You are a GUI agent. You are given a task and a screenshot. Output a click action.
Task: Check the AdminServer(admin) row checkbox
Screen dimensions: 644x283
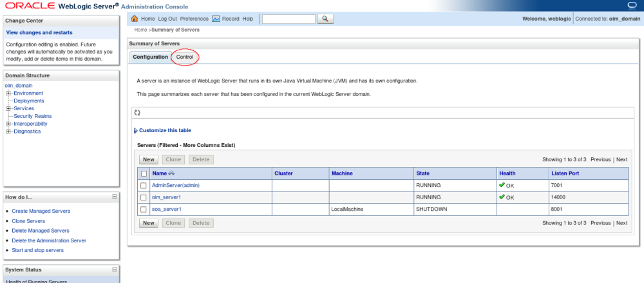(x=144, y=186)
